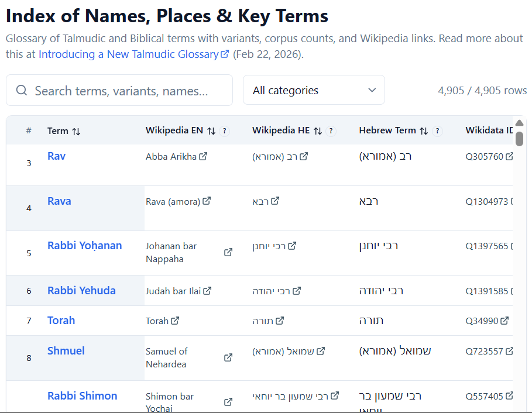Image resolution: width=532 pixels, height=413 pixels.
Task: Click the table's vertical scrollbar thumb
Action: (x=519, y=139)
